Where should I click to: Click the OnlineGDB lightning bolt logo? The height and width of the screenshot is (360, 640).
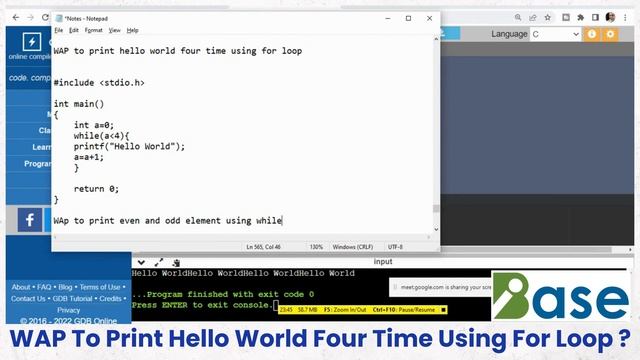[31, 42]
